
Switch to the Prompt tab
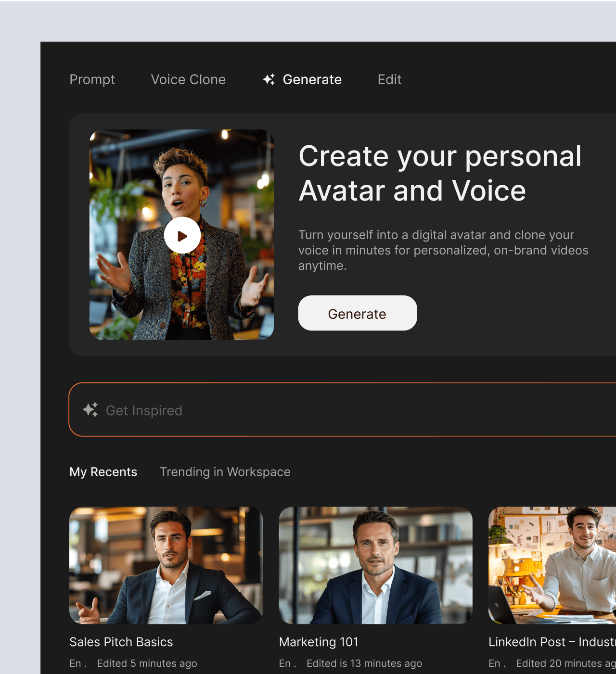[92, 79]
